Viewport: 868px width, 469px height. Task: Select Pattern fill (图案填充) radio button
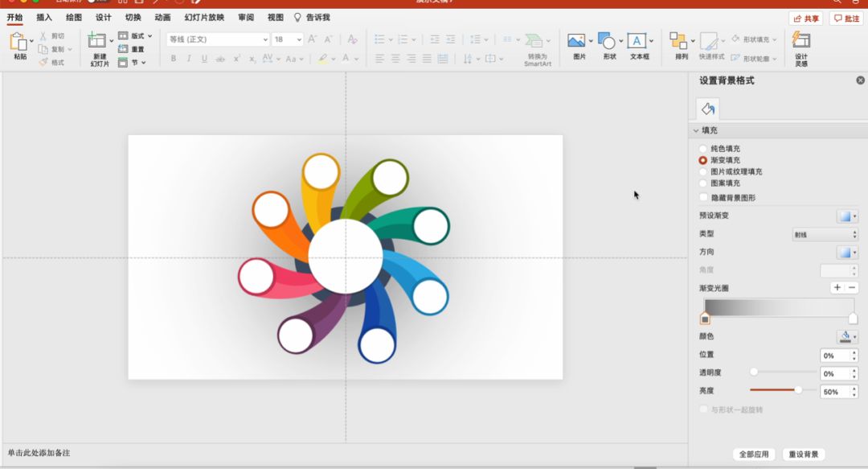click(703, 183)
